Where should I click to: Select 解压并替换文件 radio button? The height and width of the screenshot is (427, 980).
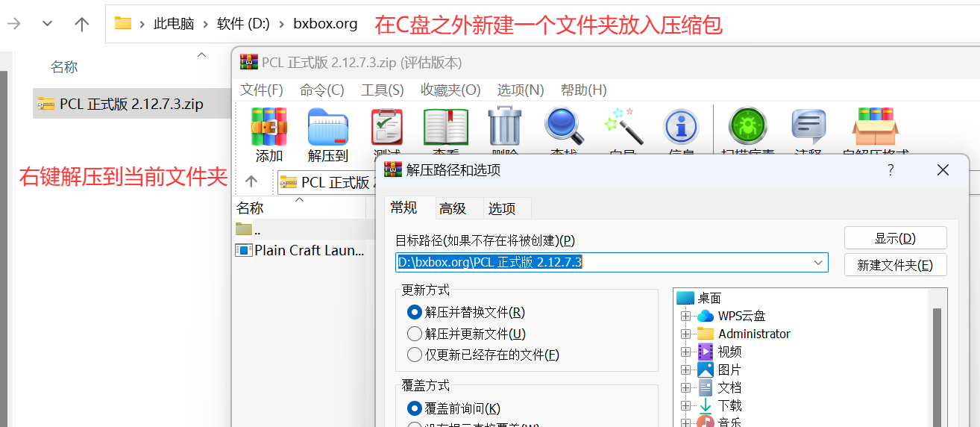pyautogui.click(x=414, y=312)
